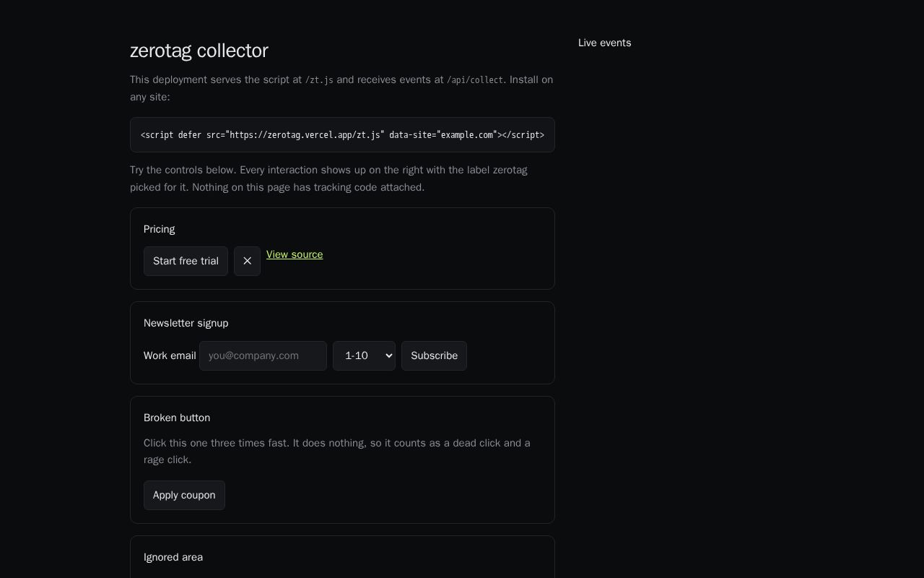Open the View source link
This screenshot has width=924, height=578.
[x=295, y=254]
